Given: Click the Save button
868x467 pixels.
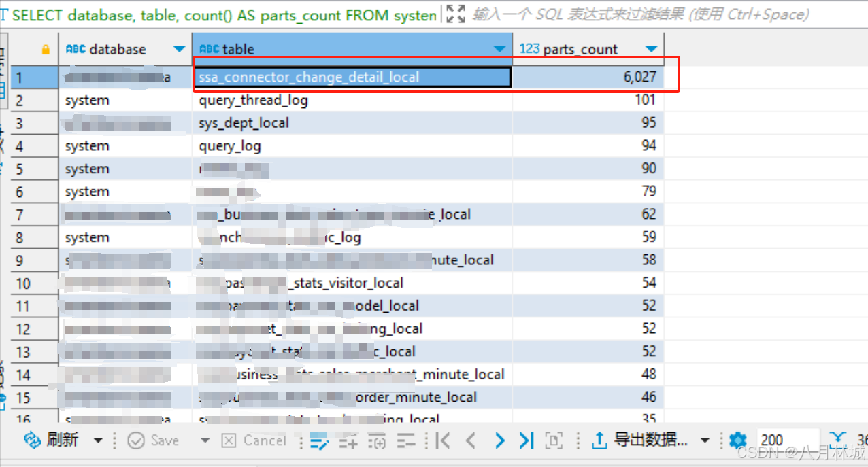Looking at the screenshot, I should coord(154,440).
